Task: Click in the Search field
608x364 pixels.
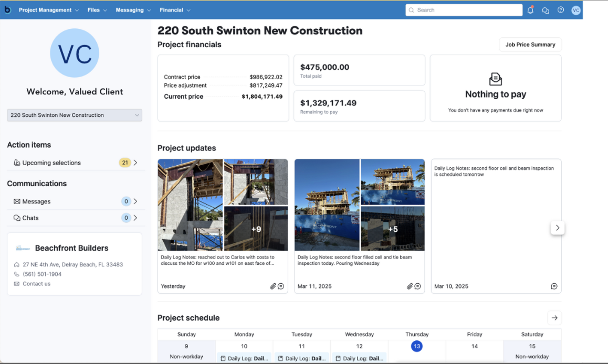Action: [x=464, y=10]
